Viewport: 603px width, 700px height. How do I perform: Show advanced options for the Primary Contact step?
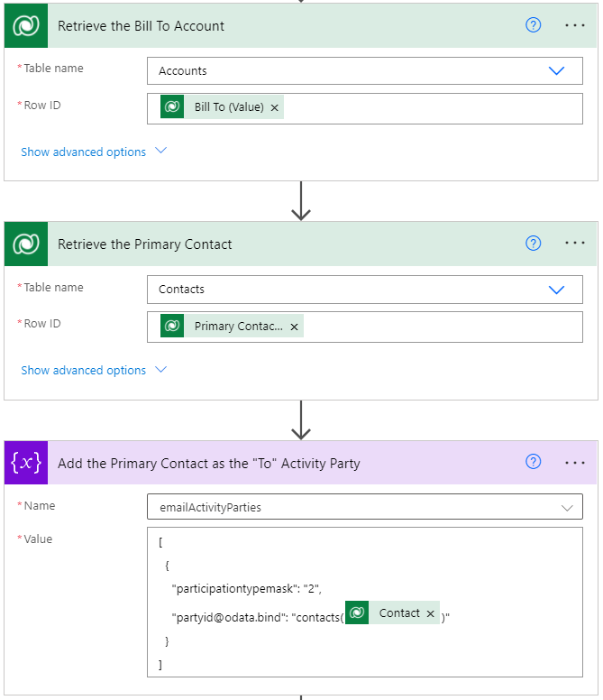click(93, 370)
